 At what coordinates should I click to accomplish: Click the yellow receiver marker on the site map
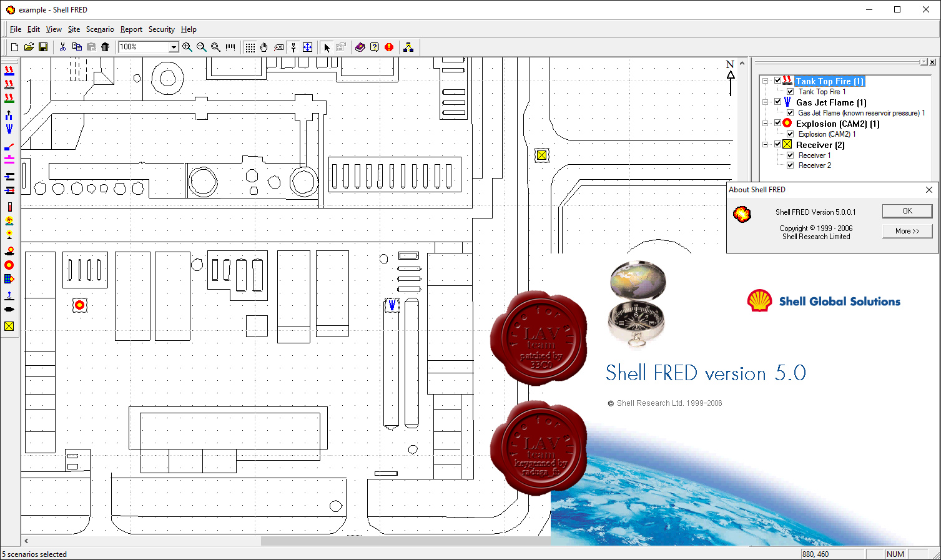pyautogui.click(x=542, y=155)
